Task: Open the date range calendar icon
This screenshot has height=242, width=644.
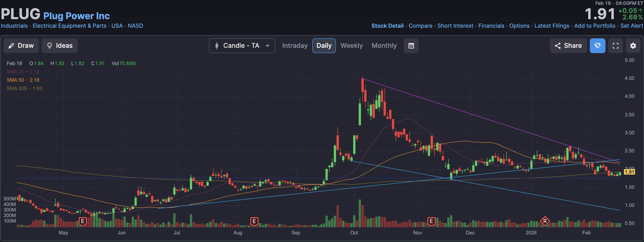Action: click(411, 45)
